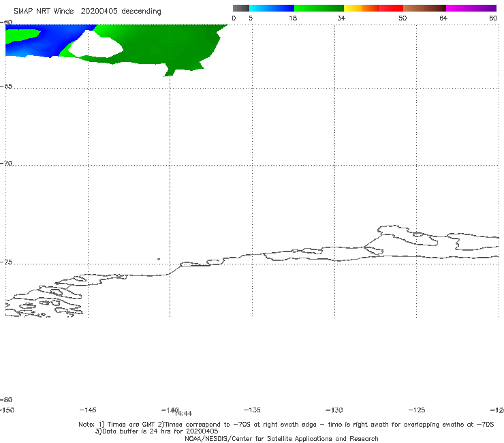Click the green segment of the color bar
Image resolution: width=504 pixels, height=443 pixels.
pyautogui.click(x=319, y=8)
